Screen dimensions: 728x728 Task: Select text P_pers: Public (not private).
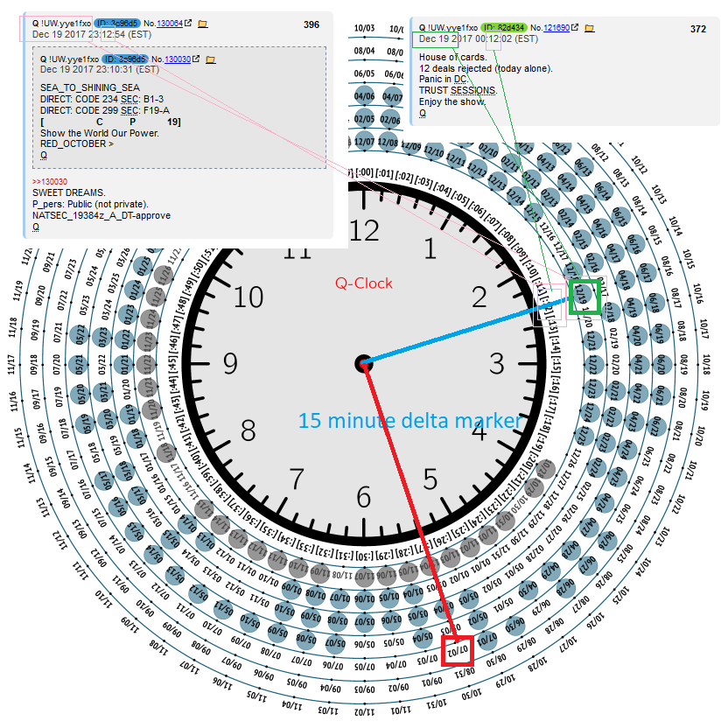[x=90, y=204]
